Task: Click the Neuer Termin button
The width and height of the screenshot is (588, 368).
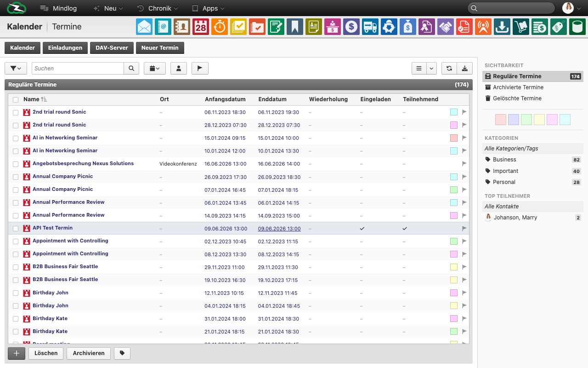Action: pyautogui.click(x=160, y=48)
